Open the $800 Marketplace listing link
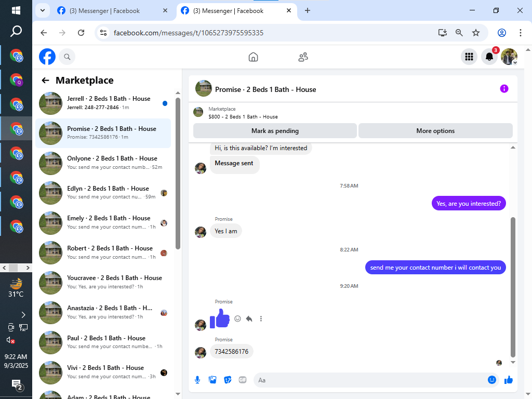 [243, 117]
